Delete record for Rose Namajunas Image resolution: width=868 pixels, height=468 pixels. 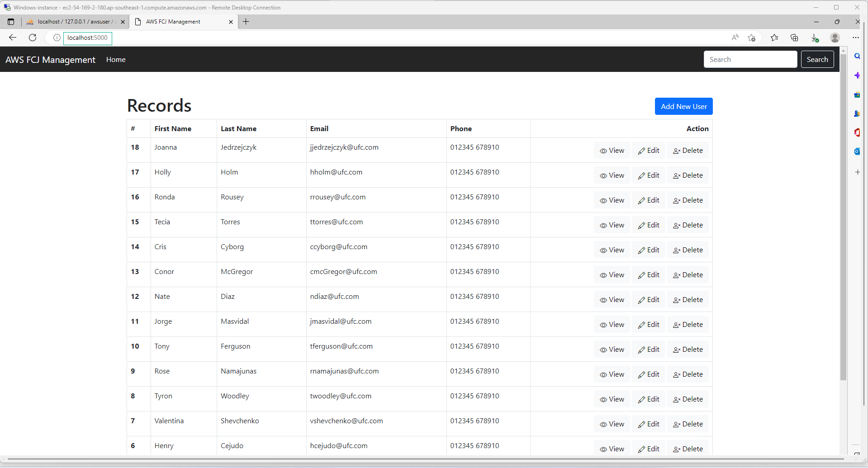(688, 374)
